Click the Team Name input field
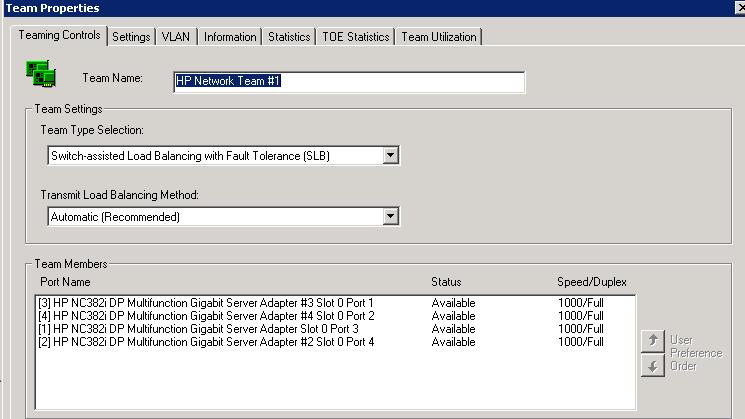 [x=349, y=82]
